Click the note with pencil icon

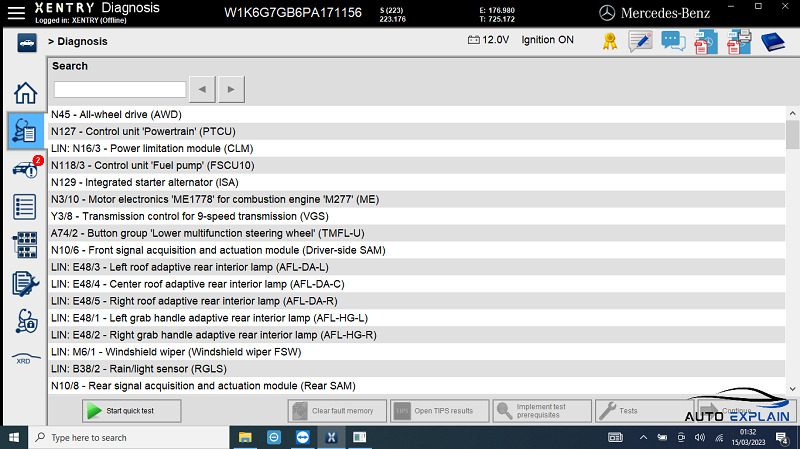point(640,41)
